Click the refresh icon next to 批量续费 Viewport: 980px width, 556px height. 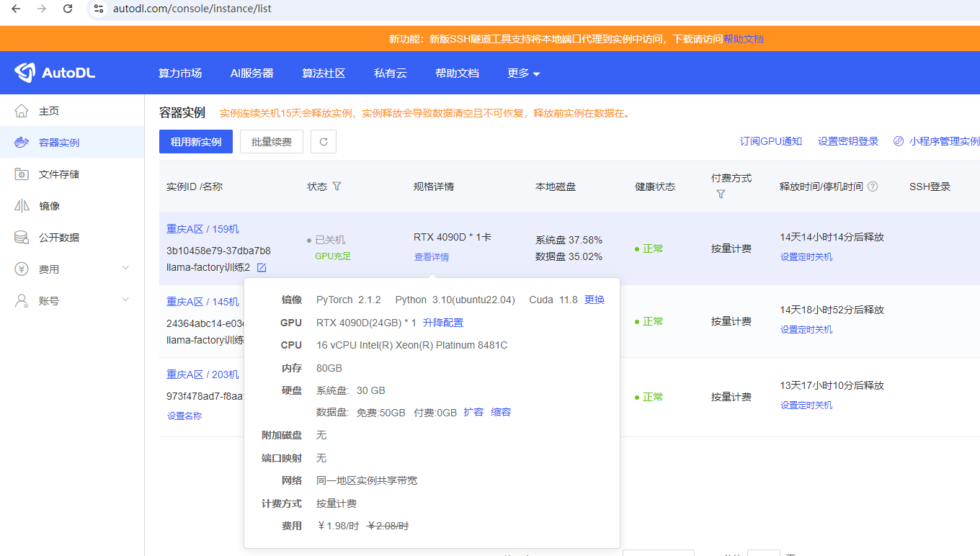coord(324,142)
